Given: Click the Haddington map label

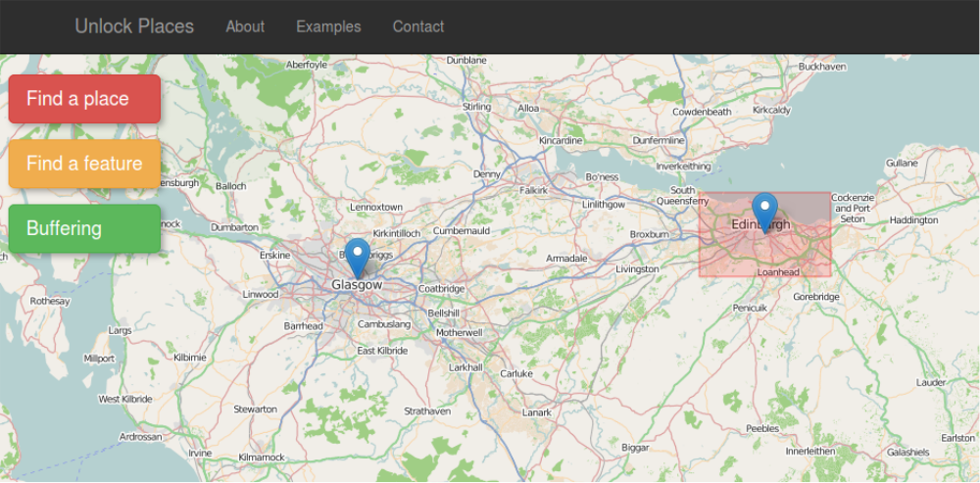Looking at the screenshot, I should [913, 220].
